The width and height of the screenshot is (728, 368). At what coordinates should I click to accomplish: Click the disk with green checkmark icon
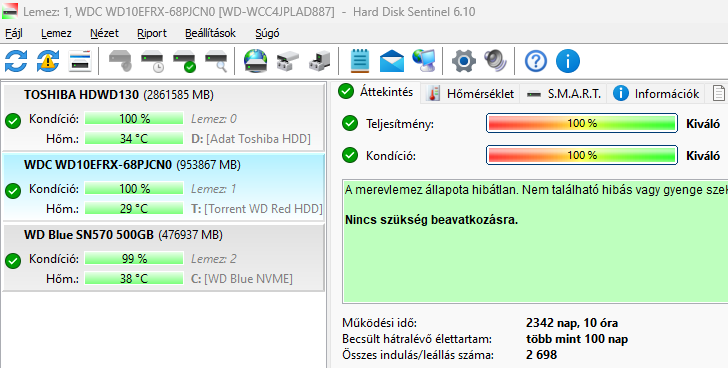(184, 61)
